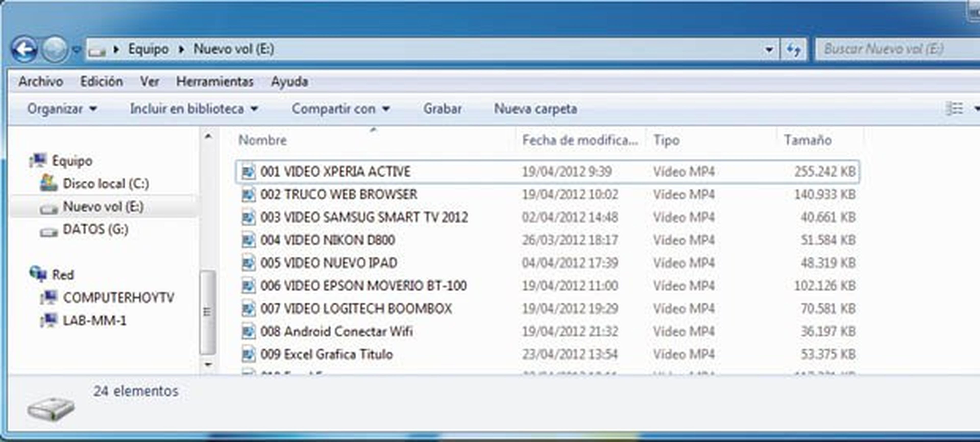The image size is (980, 442).
Task: Select LAB-MM-1 network computer
Action: [94, 321]
